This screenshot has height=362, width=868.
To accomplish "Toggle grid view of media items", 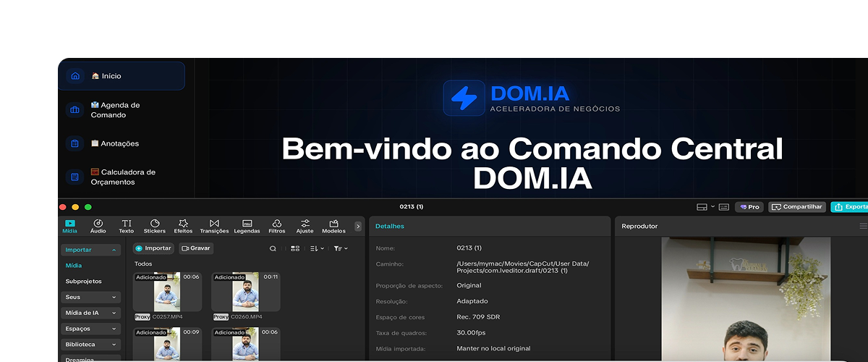I will coord(295,248).
